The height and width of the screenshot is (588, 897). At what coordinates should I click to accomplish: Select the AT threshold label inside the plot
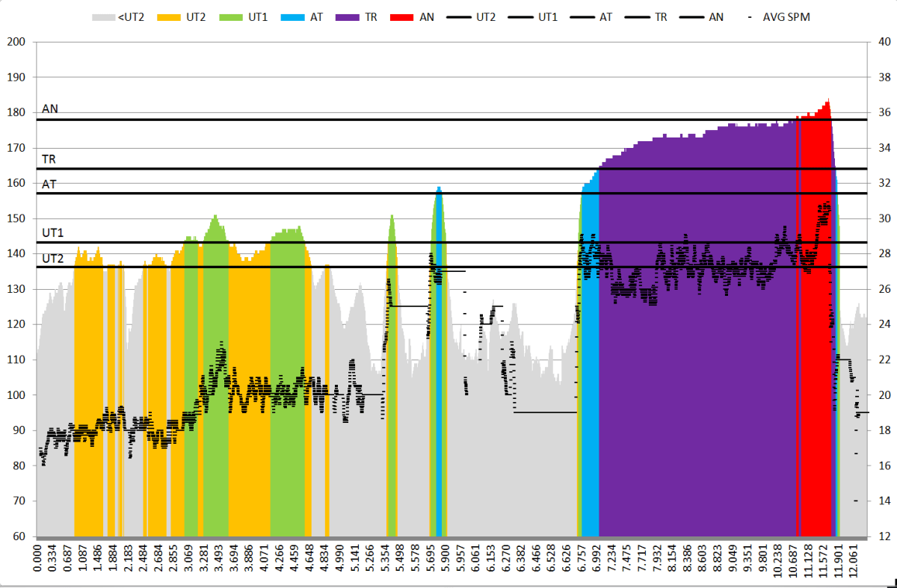49,184
